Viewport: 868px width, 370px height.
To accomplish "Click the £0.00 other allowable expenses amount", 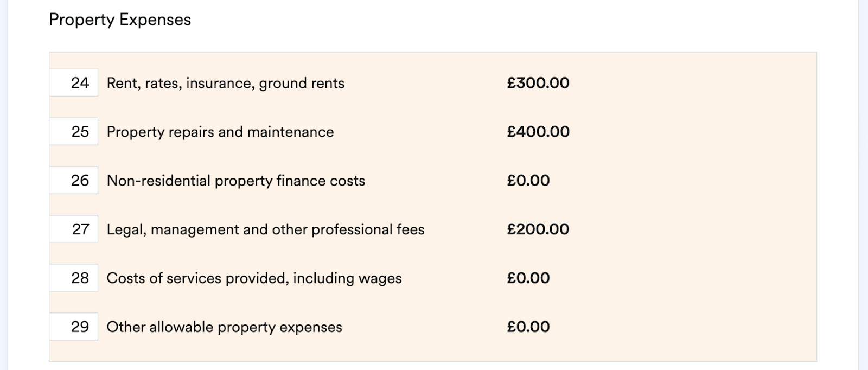I will click(x=528, y=327).
